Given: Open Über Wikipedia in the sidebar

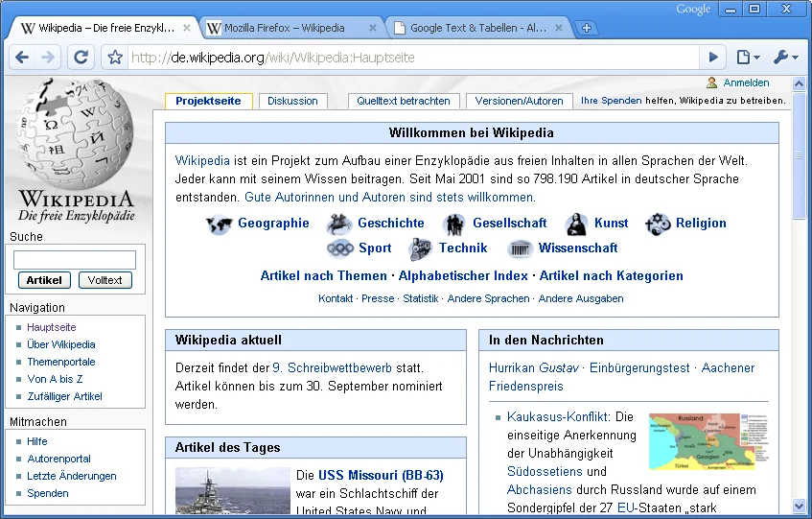Looking at the screenshot, I should [61, 344].
